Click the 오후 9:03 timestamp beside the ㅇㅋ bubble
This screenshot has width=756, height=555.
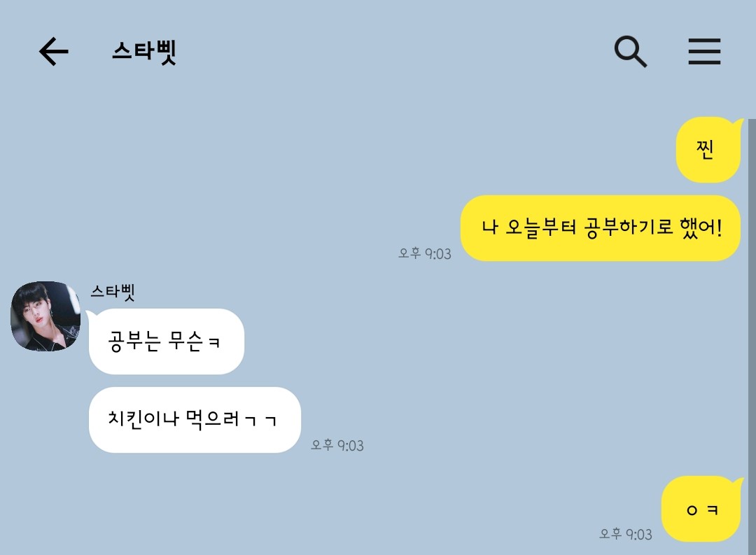pyautogui.click(x=625, y=534)
